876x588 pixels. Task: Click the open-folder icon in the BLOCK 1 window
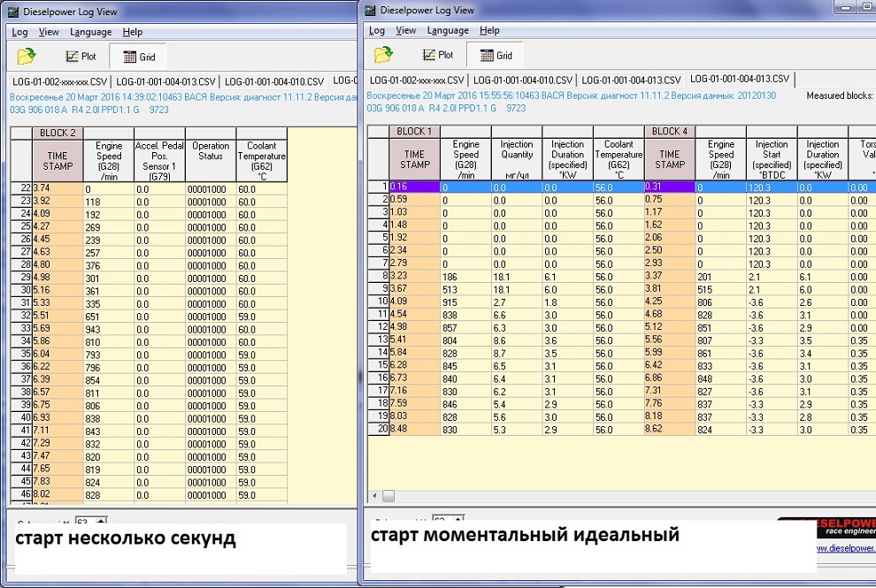(x=382, y=55)
